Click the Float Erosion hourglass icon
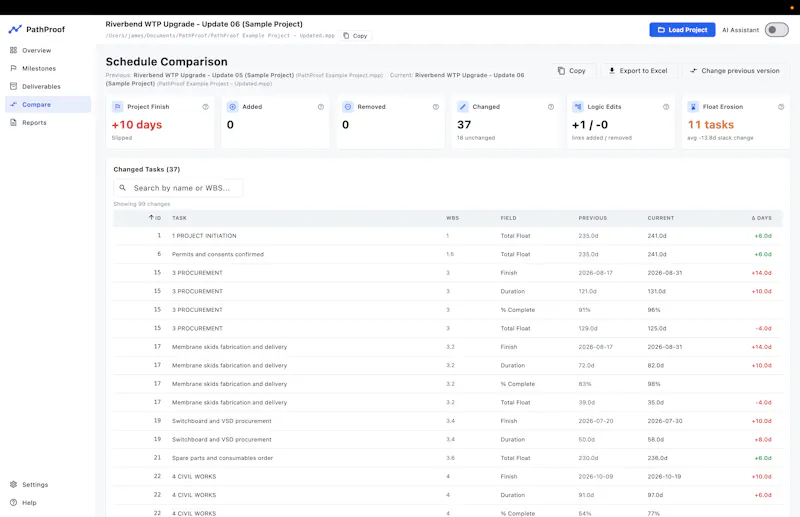Image resolution: width=800 pixels, height=517 pixels. click(693, 107)
